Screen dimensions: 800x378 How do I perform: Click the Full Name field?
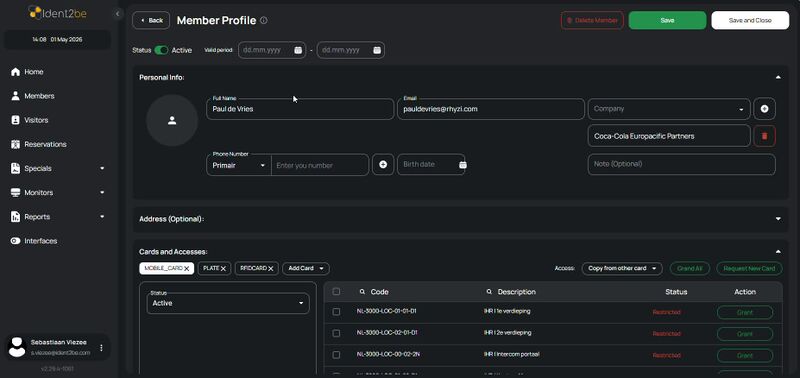[300, 109]
